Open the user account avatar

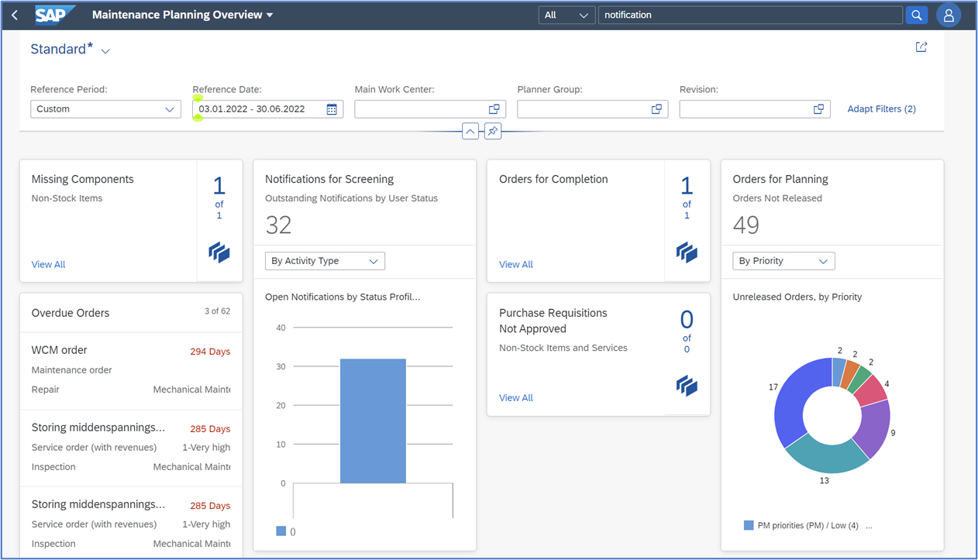tap(949, 15)
